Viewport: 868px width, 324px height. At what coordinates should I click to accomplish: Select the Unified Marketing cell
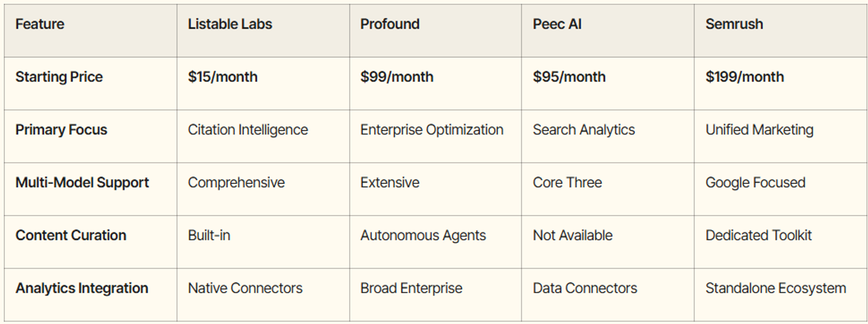759,130
